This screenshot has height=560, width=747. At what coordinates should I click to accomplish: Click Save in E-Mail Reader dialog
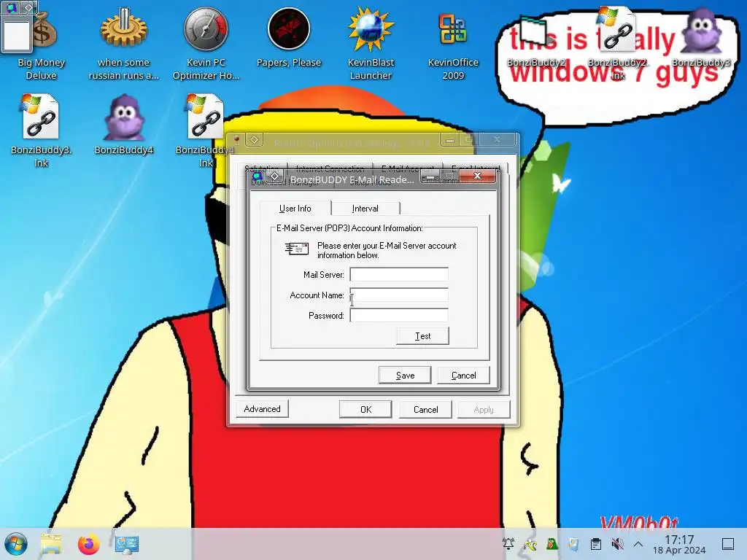405,376
